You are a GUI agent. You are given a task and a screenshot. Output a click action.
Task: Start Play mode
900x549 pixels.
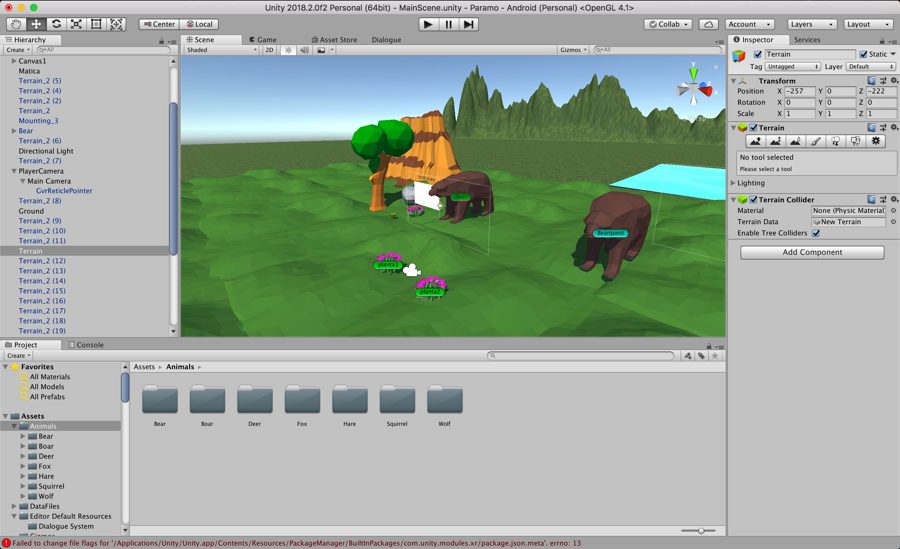[428, 24]
